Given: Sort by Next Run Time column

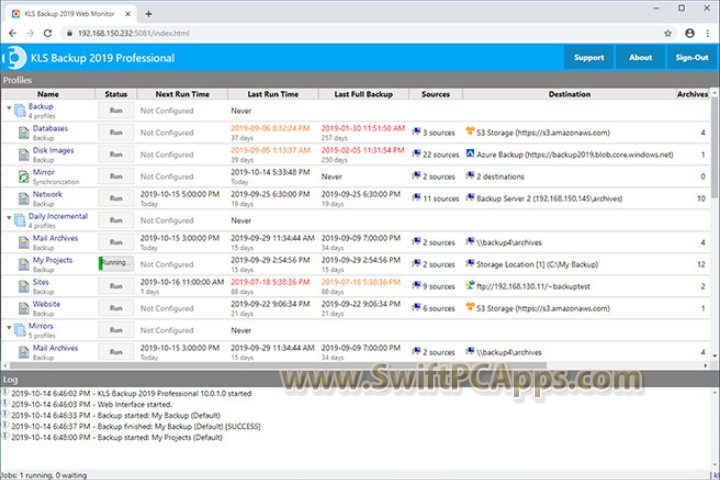Looking at the screenshot, I should (182, 94).
